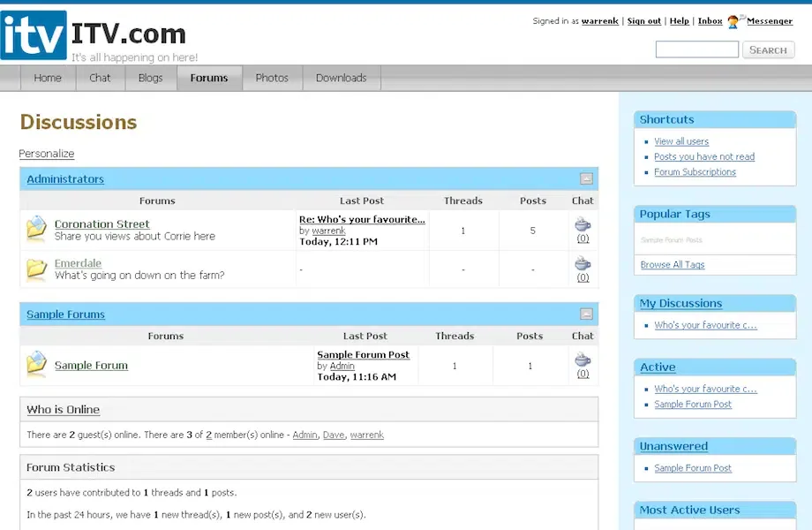Click the Coronation Street forum folder icon
Viewport: 812px width, 530px height.
(x=36, y=230)
